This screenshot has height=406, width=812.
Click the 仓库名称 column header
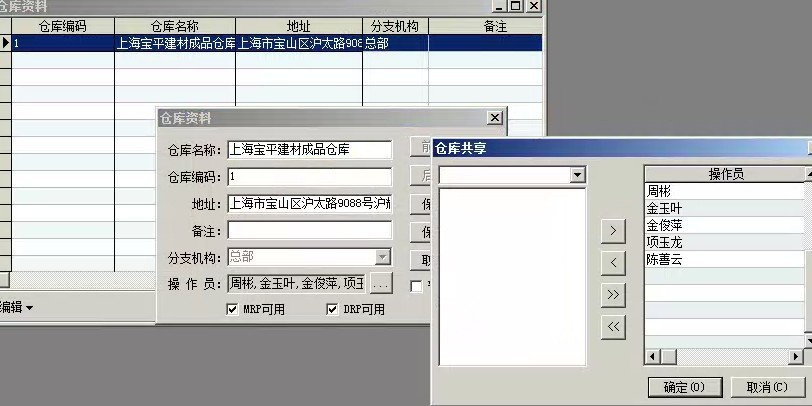click(175, 26)
